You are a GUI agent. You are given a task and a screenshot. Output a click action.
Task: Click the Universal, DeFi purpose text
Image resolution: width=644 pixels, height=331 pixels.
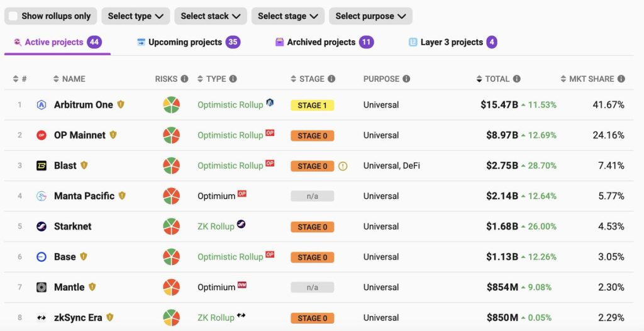tap(391, 165)
